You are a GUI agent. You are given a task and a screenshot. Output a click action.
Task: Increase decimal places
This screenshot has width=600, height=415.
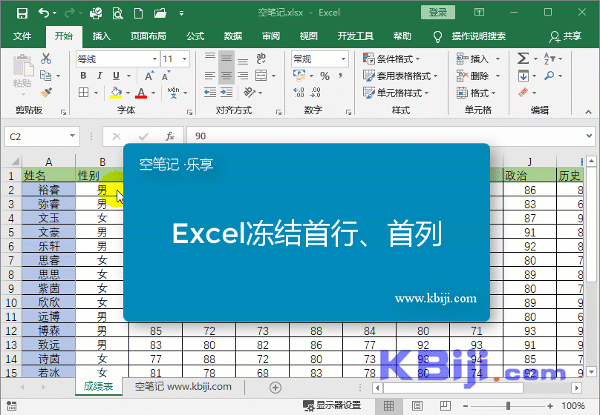[x=298, y=92]
